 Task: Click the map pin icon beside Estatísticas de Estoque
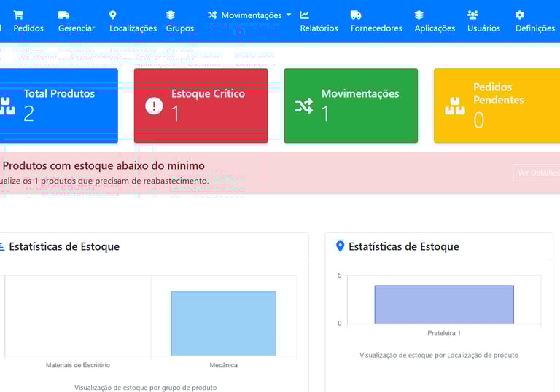(x=341, y=246)
